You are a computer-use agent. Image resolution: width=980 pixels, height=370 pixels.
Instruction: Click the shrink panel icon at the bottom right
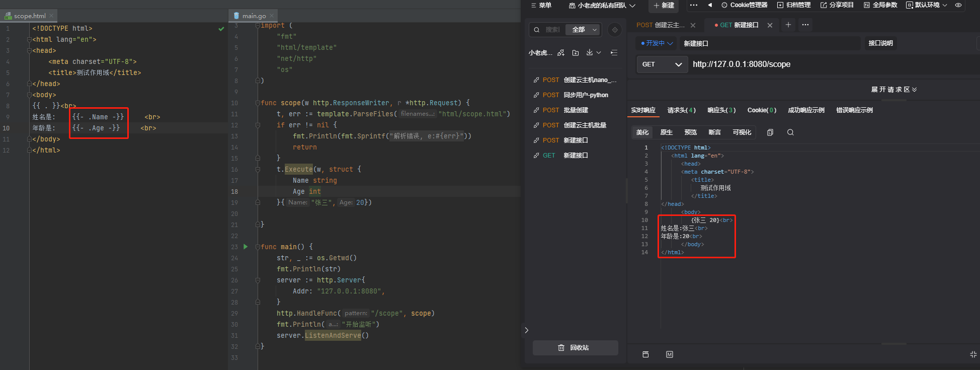(973, 354)
